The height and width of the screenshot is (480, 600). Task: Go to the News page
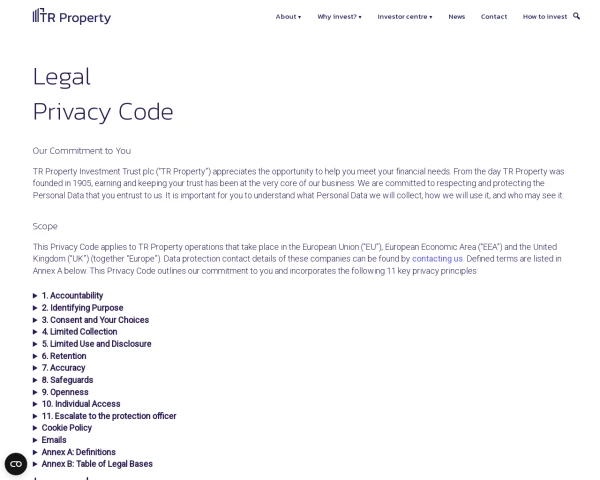456,17
